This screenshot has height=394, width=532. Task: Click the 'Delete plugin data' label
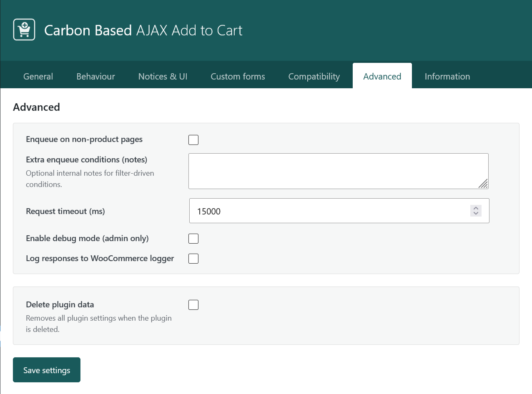(x=60, y=304)
